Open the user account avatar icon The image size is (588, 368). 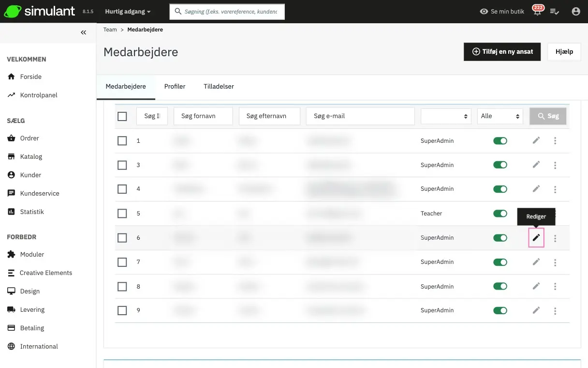(575, 12)
